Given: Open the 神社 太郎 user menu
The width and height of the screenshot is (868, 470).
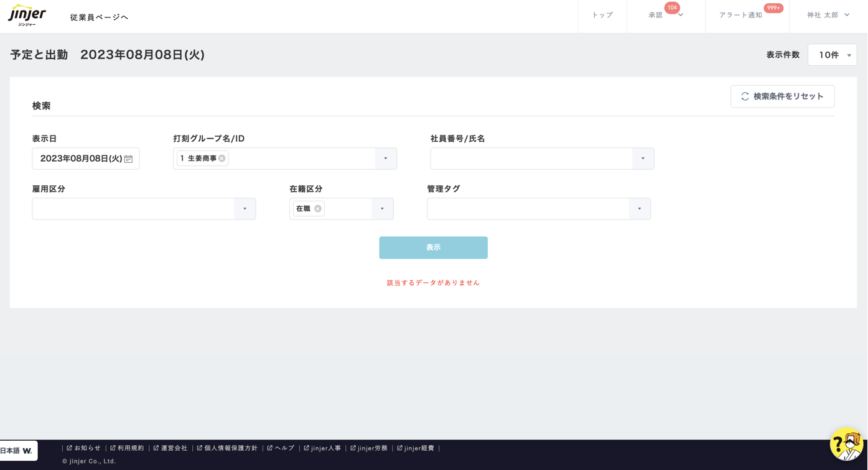Looking at the screenshot, I should coord(828,16).
